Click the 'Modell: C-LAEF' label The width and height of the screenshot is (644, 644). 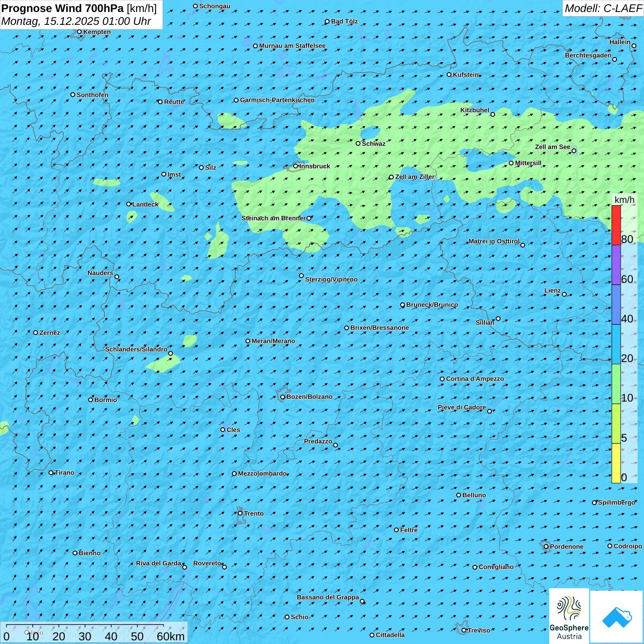point(603,8)
